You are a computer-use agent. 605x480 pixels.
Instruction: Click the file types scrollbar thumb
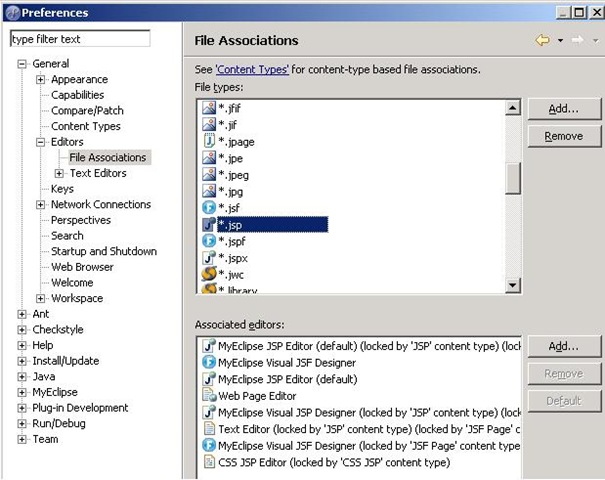pyautogui.click(x=513, y=178)
